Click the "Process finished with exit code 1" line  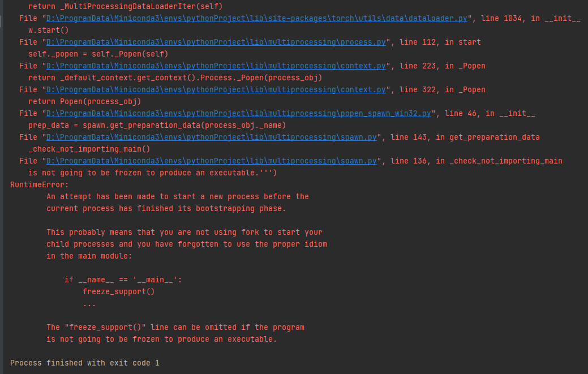(85, 363)
